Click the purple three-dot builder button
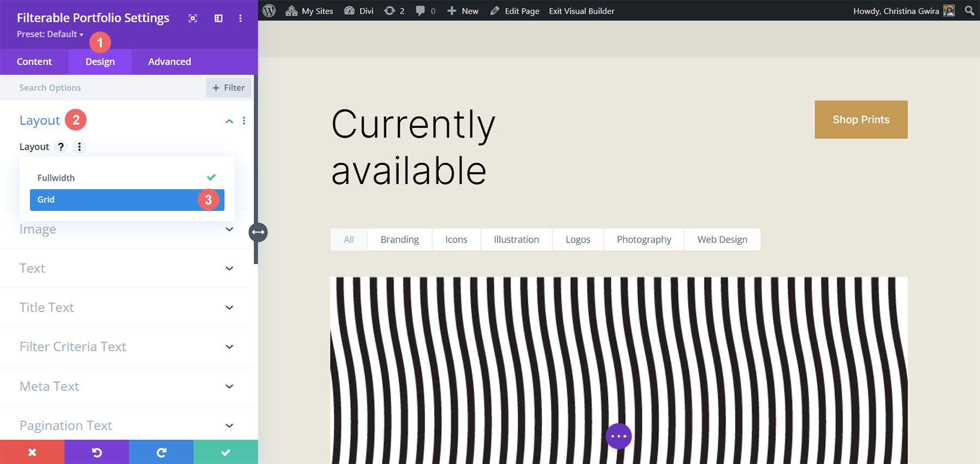 (618, 436)
